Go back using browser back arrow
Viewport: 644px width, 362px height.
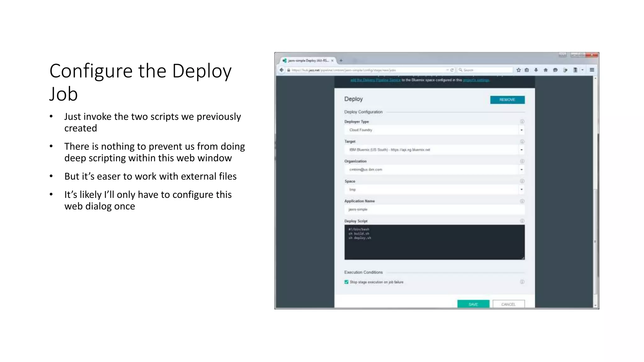click(281, 70)
